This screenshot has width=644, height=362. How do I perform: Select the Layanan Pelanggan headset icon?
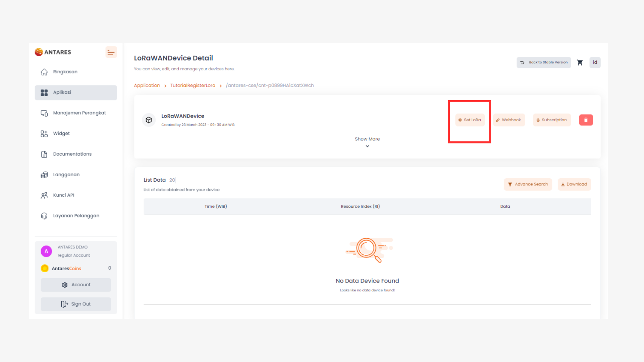click(x=44, y=216)
